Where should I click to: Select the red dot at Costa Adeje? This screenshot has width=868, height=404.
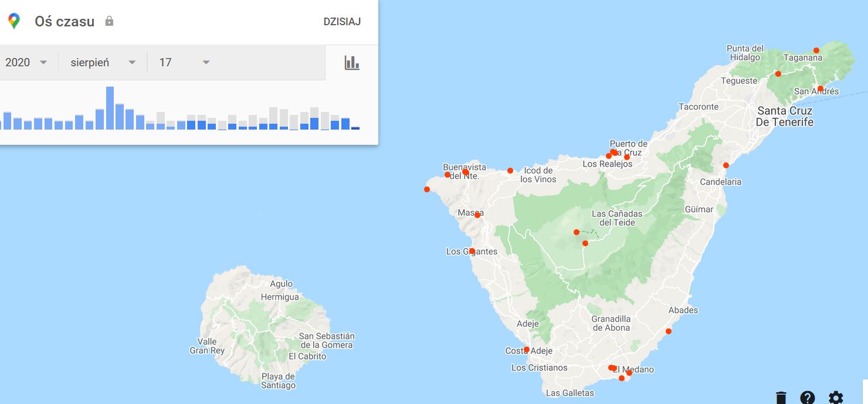click(x=527, y=349)
